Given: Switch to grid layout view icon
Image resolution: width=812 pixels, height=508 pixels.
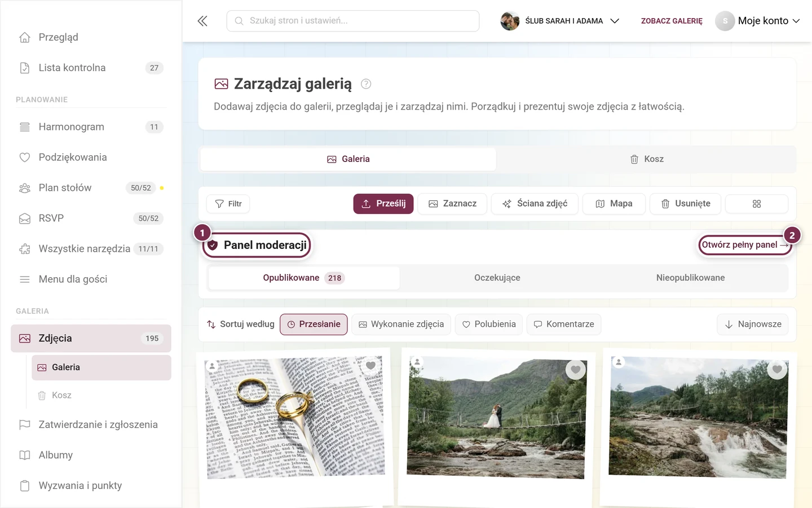Looking at the screenshot, I should point(757,204).
